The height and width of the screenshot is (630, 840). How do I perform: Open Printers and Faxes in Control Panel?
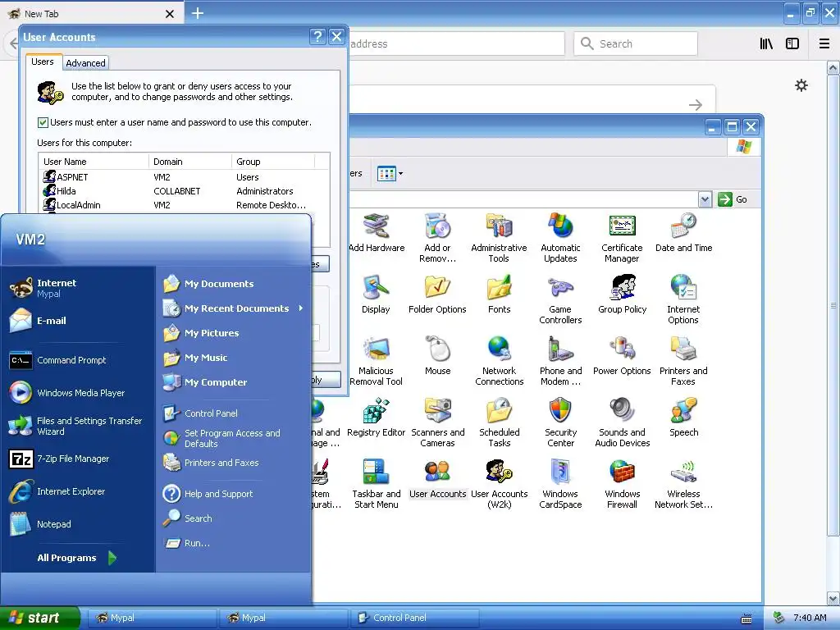coord(683,361)
